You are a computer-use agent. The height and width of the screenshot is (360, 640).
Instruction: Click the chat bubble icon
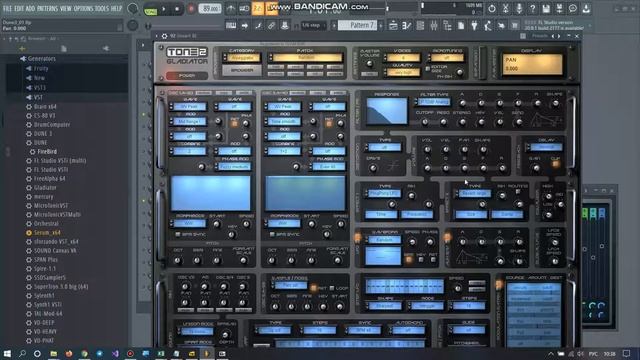click(x=573, y=8)
